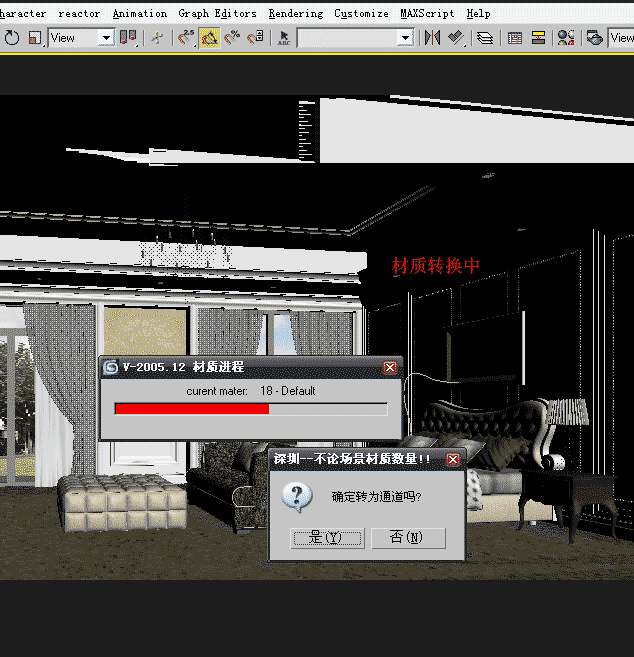The width and height of the screenshot is (634, 657).
Task: Select the Scale tool icon
Action: [x=35, y=38]
